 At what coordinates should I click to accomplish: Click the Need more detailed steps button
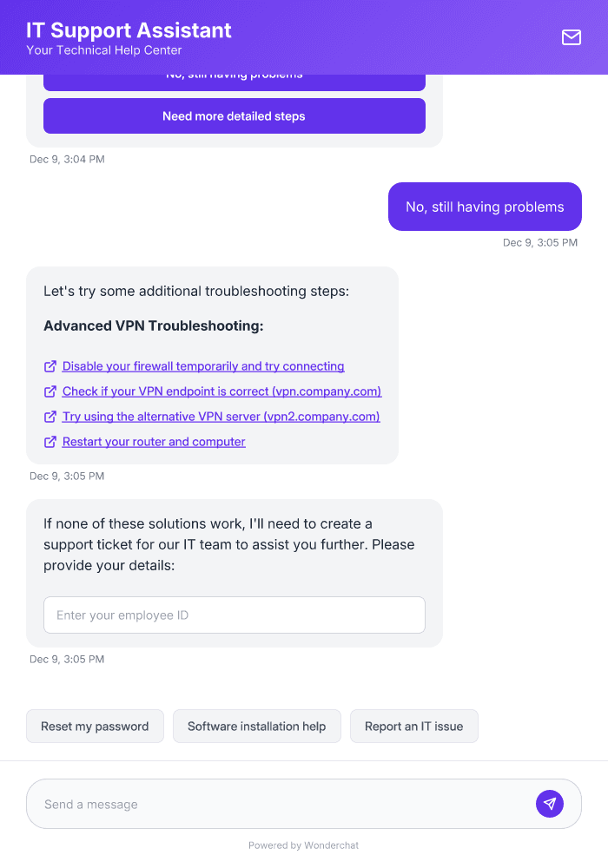pyautogui.click(x=234, y=115)
